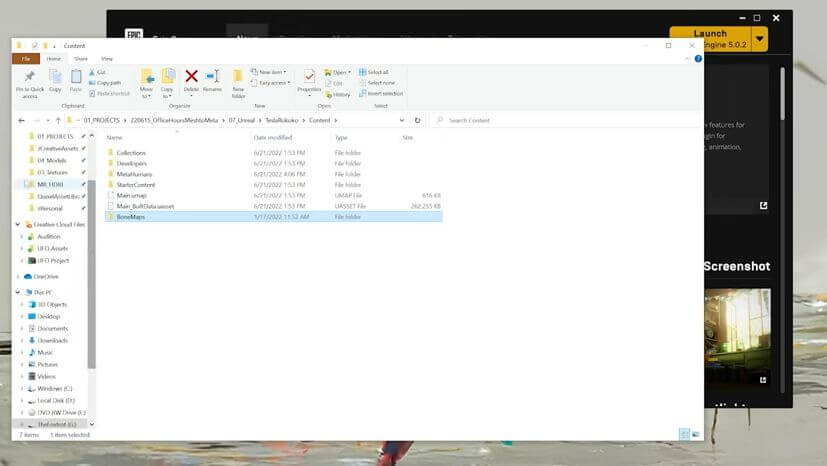Sort by the Name column header

[114, 138]
